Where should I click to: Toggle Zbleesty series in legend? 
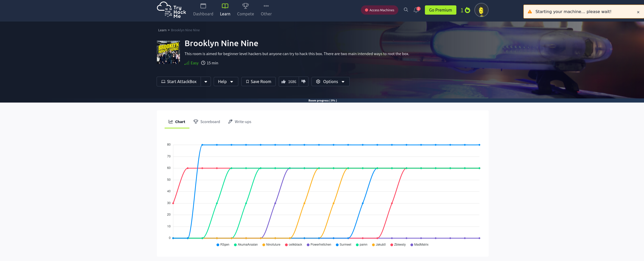pos(398,245)
